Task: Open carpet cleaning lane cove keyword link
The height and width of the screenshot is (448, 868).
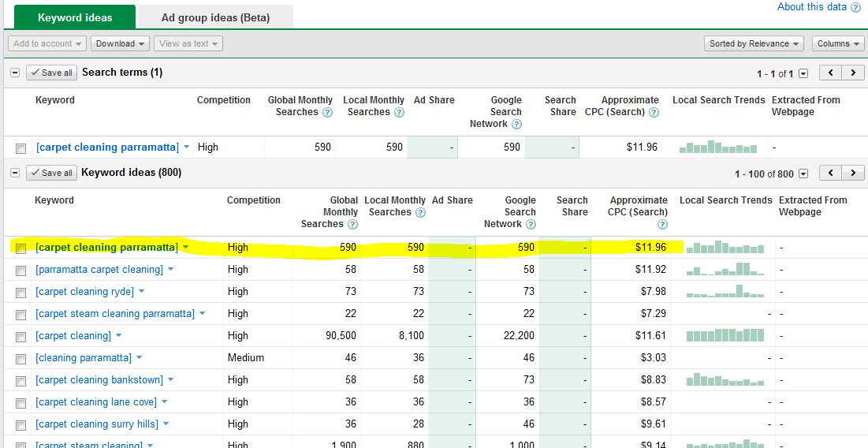Action: click(x=96, y=402)
